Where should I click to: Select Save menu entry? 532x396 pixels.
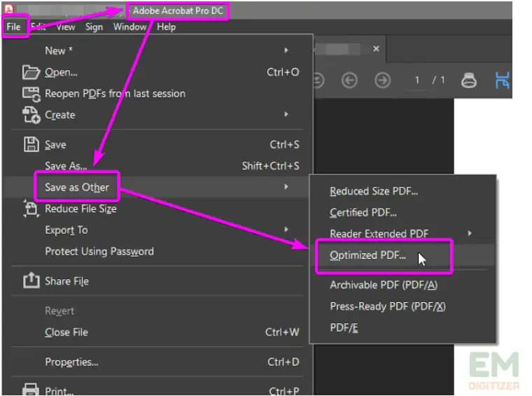[55, 145]
